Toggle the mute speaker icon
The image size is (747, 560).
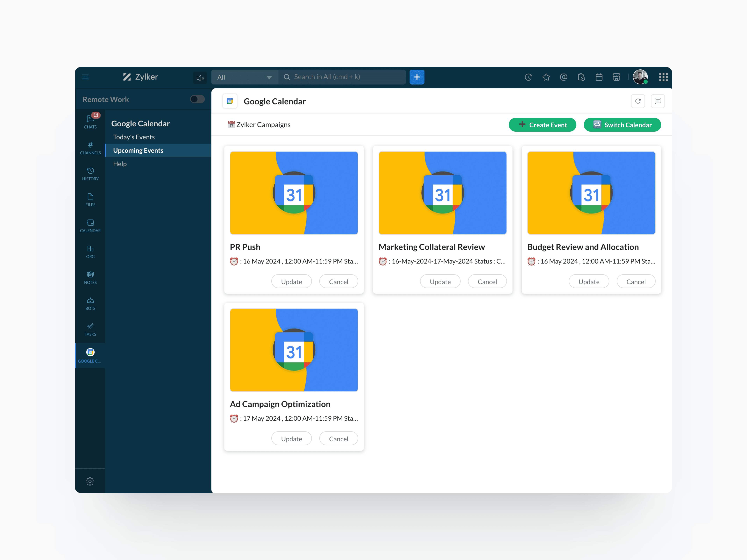(x=200, y=78)
